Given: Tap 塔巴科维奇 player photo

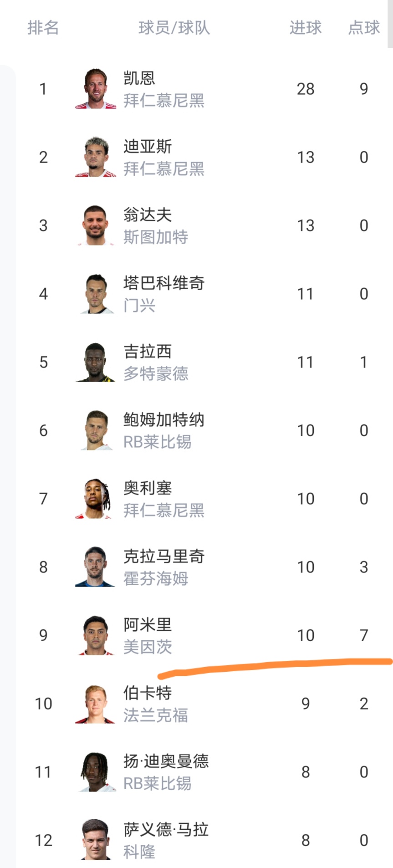Looking at the screenshot, I should 96,294.
